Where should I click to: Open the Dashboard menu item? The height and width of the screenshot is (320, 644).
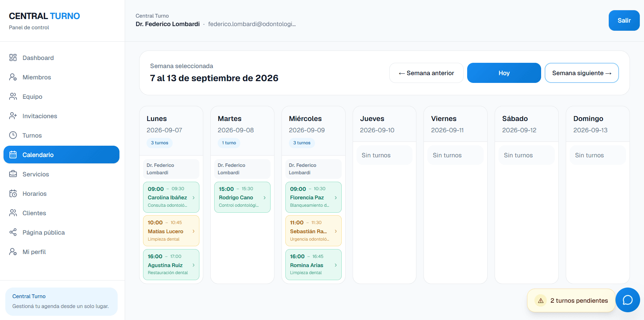point(61,58)
